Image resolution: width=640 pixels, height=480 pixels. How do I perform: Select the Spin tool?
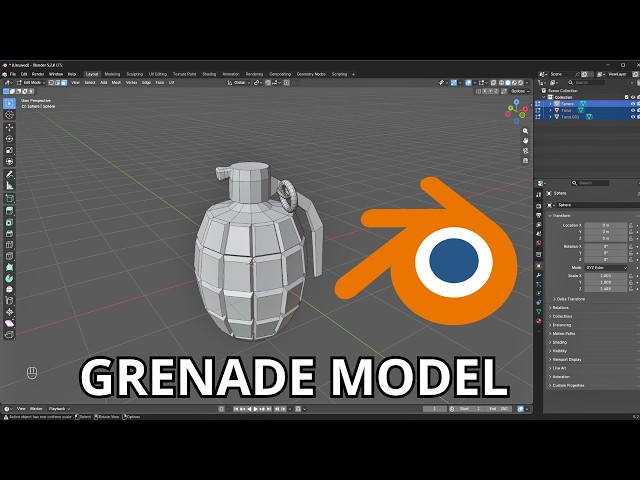pos(9,278)
